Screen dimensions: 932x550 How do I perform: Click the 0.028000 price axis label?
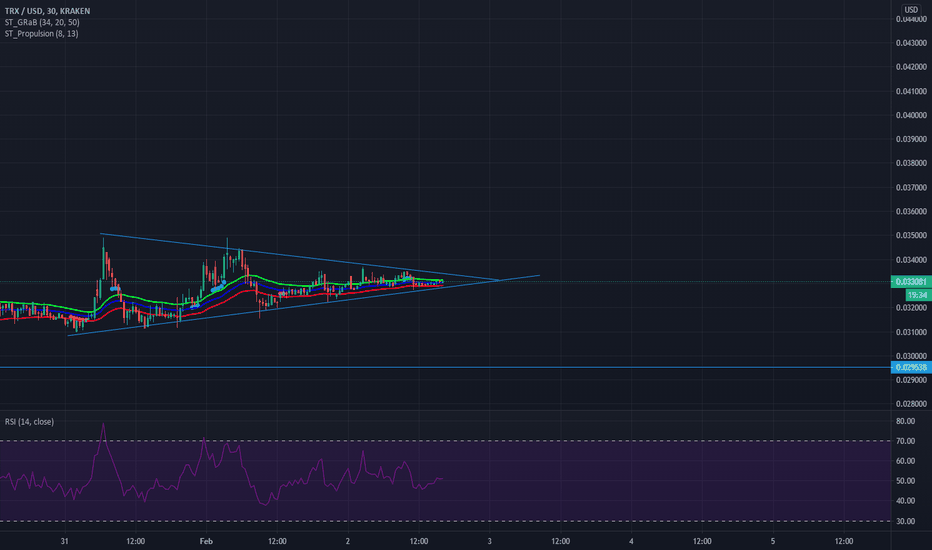911,404
